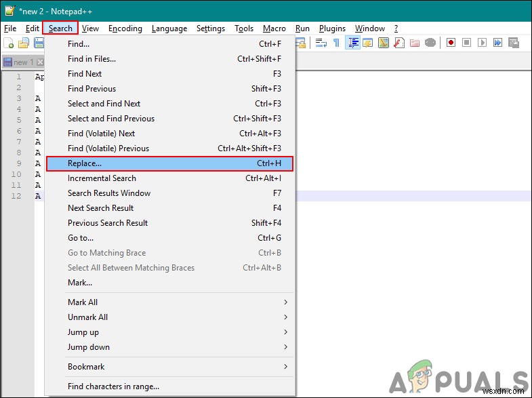Expand the Bookmark submenu
This screenshot has width=532, height=398.
tap(169, 367)
